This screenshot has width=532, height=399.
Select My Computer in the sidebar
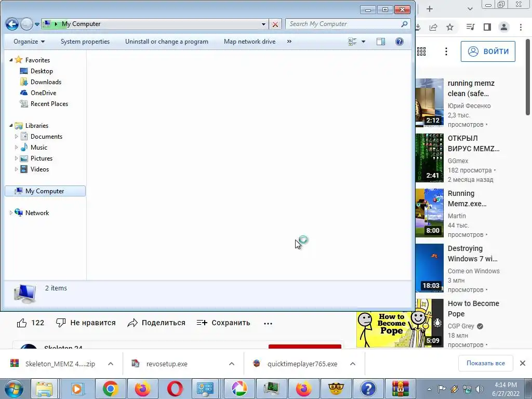click(x=45, y=191)
